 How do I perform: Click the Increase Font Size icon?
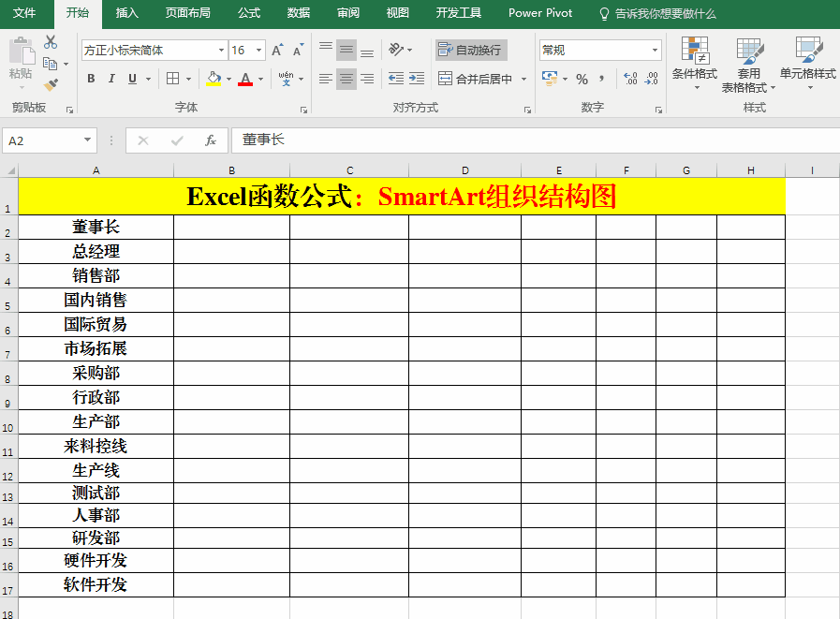(x=277, y=51)
